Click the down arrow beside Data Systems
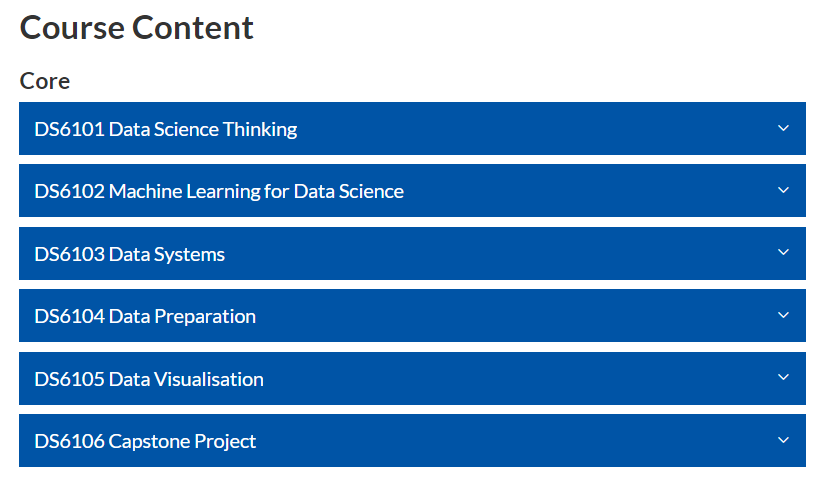Screen dimensions: 829x484 783,253
